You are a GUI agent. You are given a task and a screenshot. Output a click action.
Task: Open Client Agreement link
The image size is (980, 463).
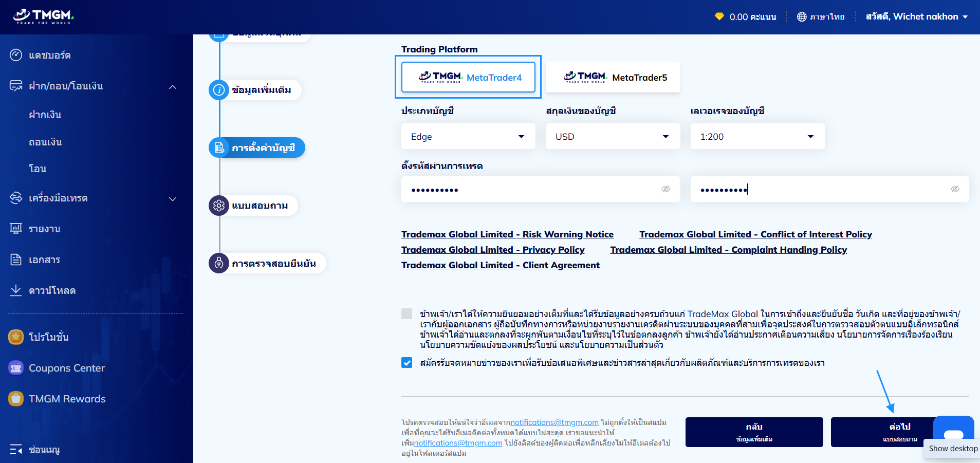click(501, 265)
